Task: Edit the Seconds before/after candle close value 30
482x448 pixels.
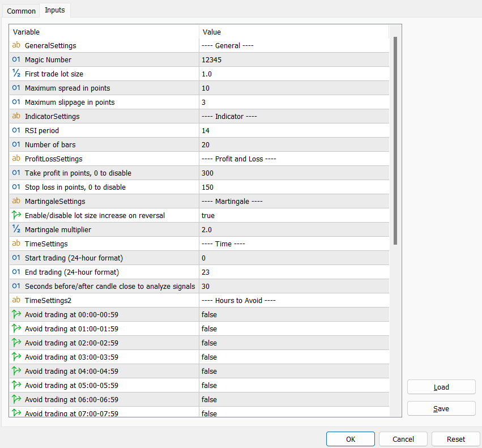Action: (294, 286)
